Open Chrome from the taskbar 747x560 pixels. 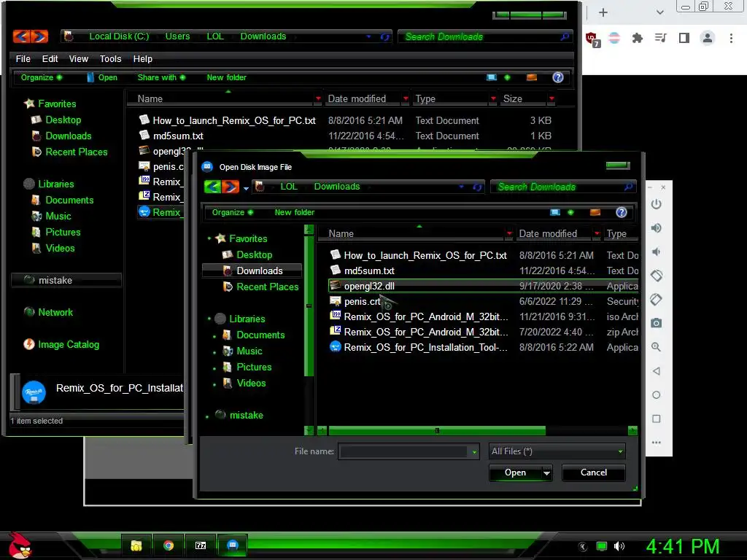[x=169, y=545]
